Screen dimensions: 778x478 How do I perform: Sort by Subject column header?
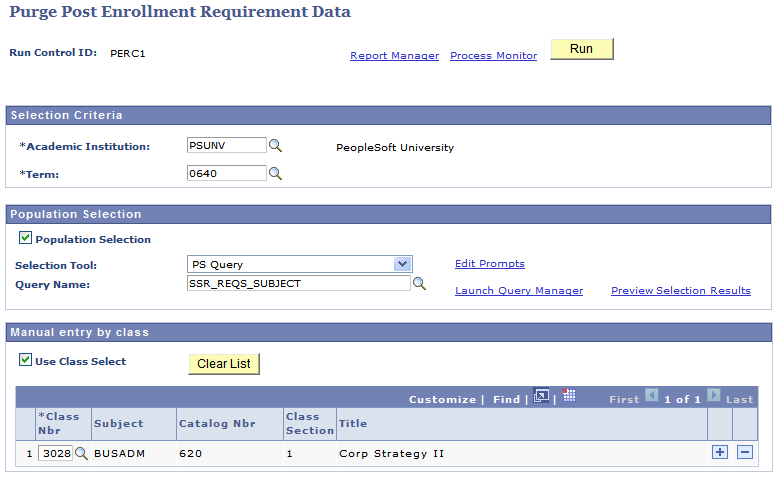[119, 423]
